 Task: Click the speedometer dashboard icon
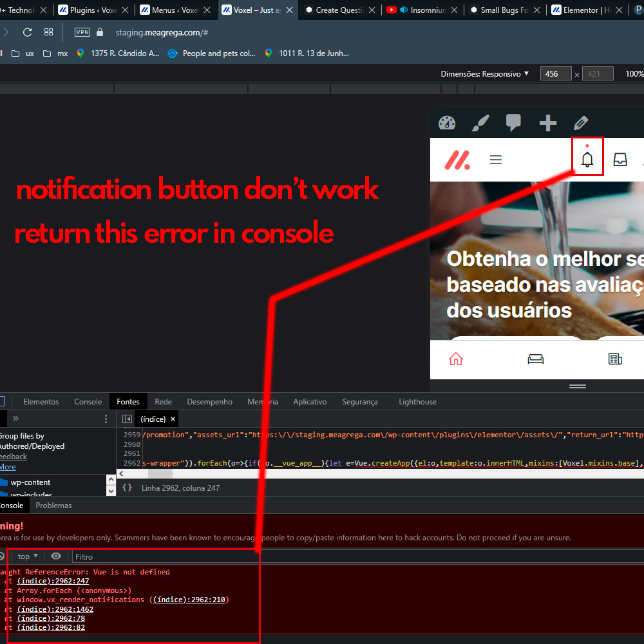[x=447, y=122]
